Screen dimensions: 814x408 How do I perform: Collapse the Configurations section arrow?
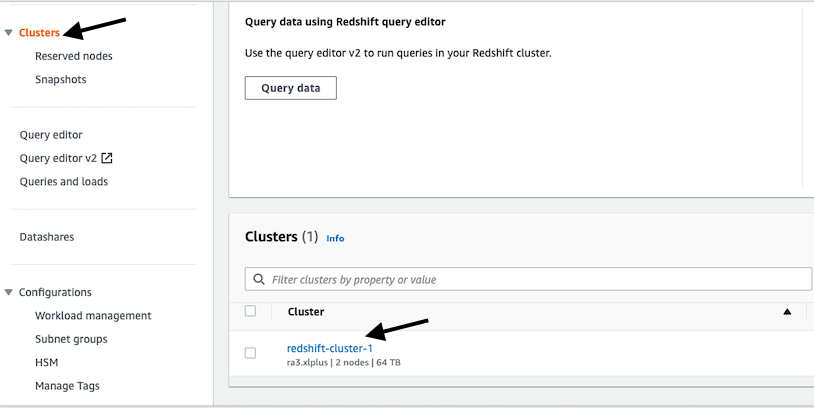click(x=9, y=292)
